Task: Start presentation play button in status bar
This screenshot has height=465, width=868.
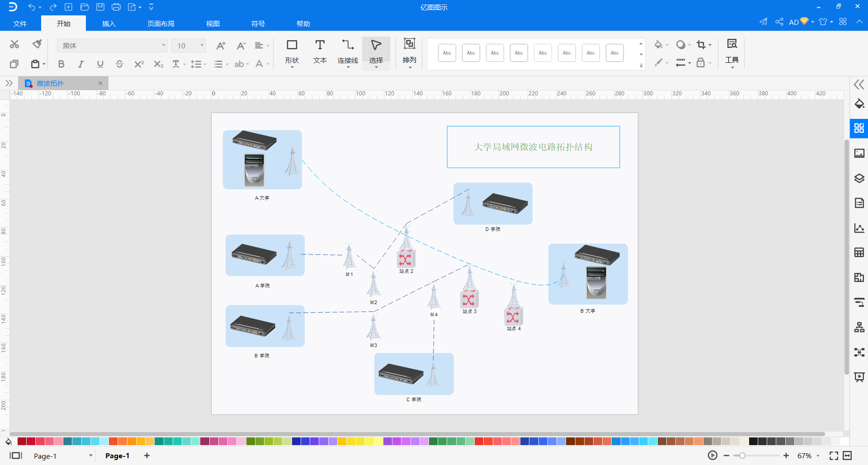Action: 712,456
